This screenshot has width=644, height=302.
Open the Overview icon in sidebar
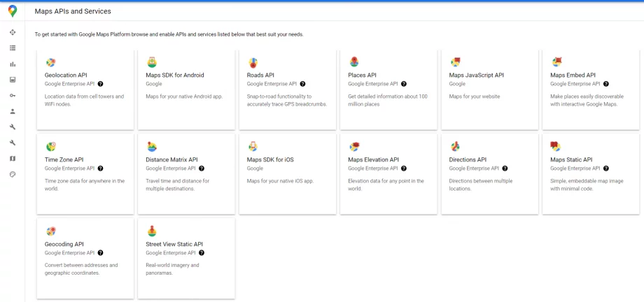point(13,32)
